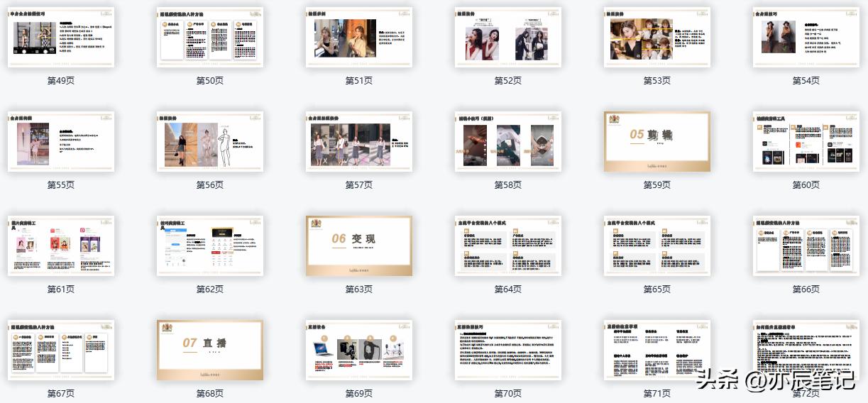
Task: Open the slide thumbnail for 第69页
Action: coord(359,350)
